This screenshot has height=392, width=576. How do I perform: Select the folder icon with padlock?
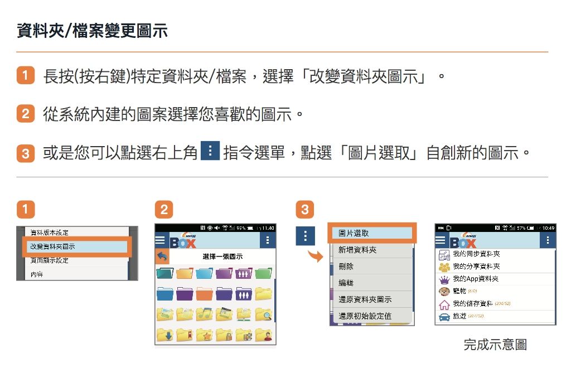224,335
